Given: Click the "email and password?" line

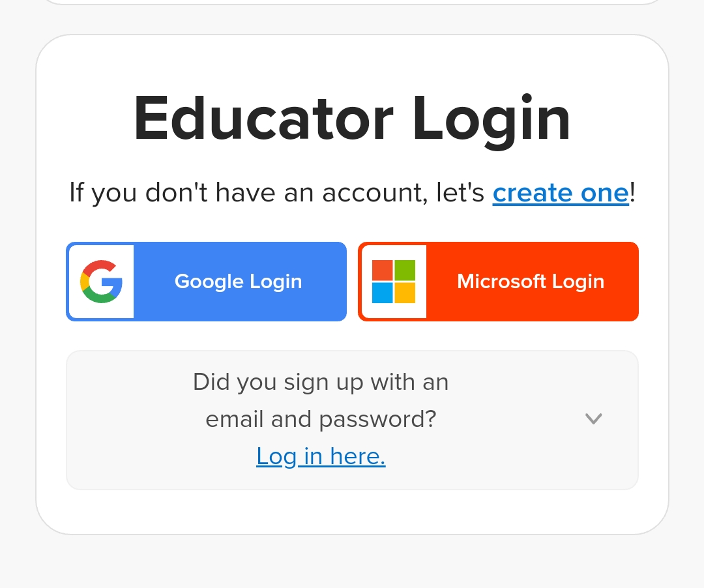Looking at the screenshot, I should (321, 419).
